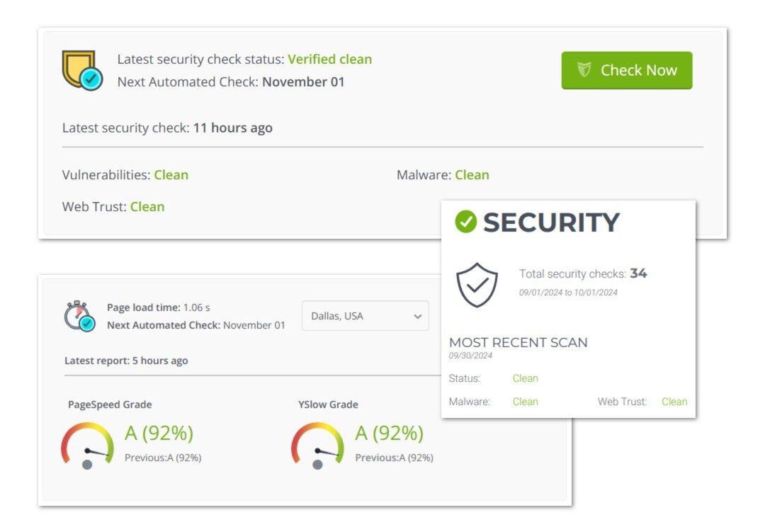Click the YSlow Grade gauge
This screenshot has width=765, height=532.
317,444
